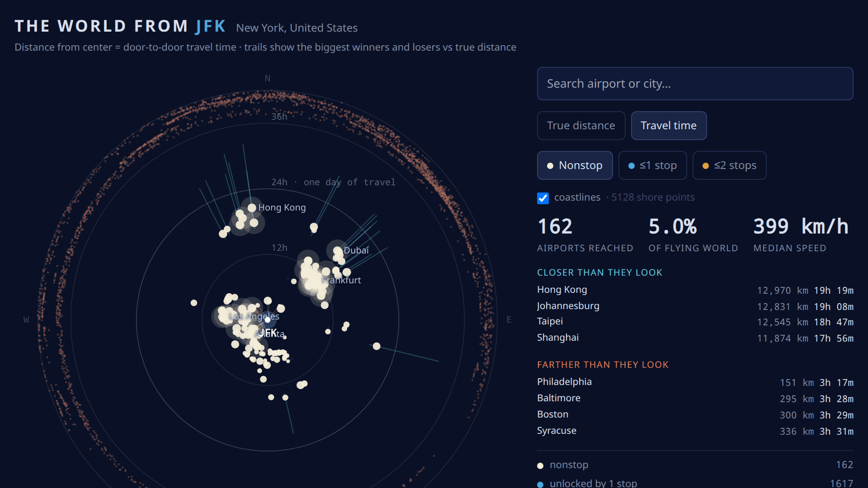Toggle the Nonstop filter
868x488 pixels.
tap(575, 165)
